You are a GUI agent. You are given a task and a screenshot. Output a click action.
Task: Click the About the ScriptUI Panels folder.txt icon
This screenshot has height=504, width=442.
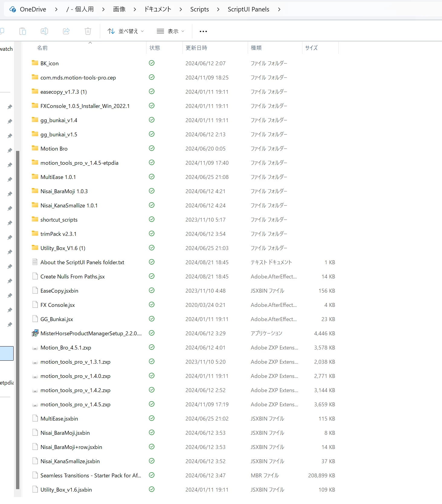coord(35,262)
